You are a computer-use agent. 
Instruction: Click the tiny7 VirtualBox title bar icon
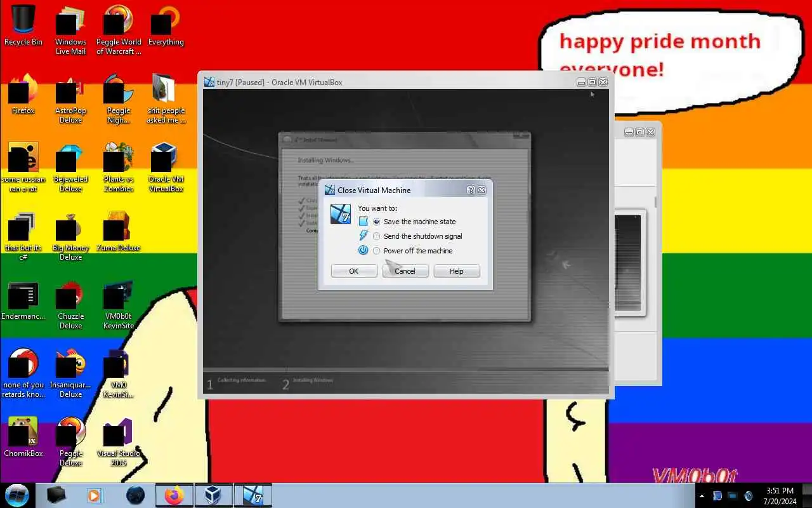[x=209, y=82]
